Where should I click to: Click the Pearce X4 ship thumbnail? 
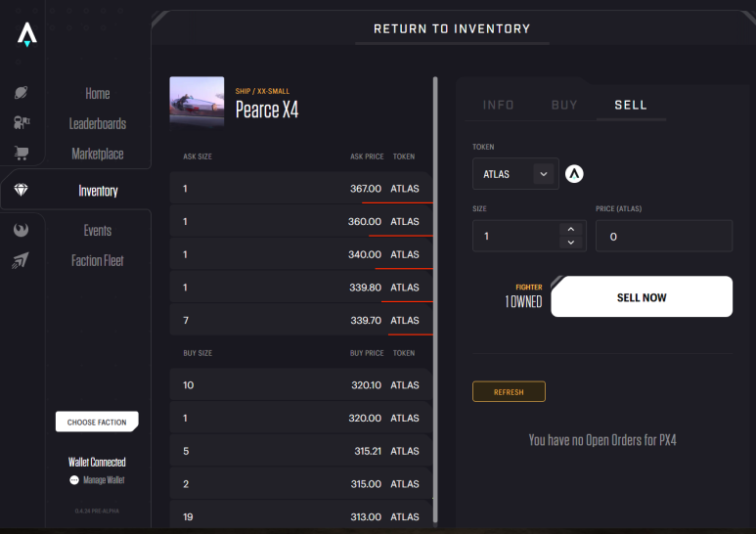click(197, 101)
